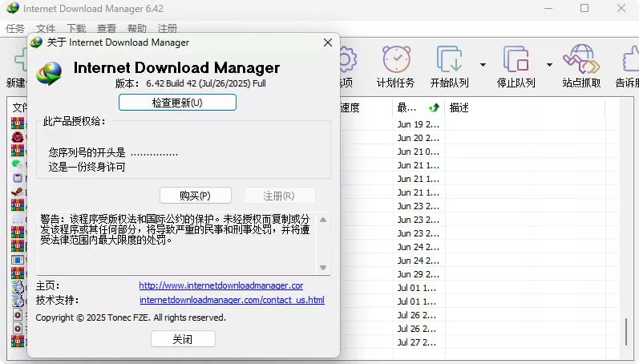Expand the 停止队列 dropdown arrow

pyautogui.click(x=549, y=65)
